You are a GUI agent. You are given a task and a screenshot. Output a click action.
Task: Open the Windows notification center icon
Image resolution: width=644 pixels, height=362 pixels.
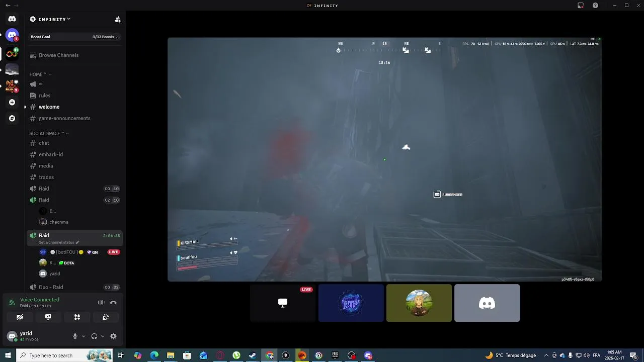(x=633, y=355)
